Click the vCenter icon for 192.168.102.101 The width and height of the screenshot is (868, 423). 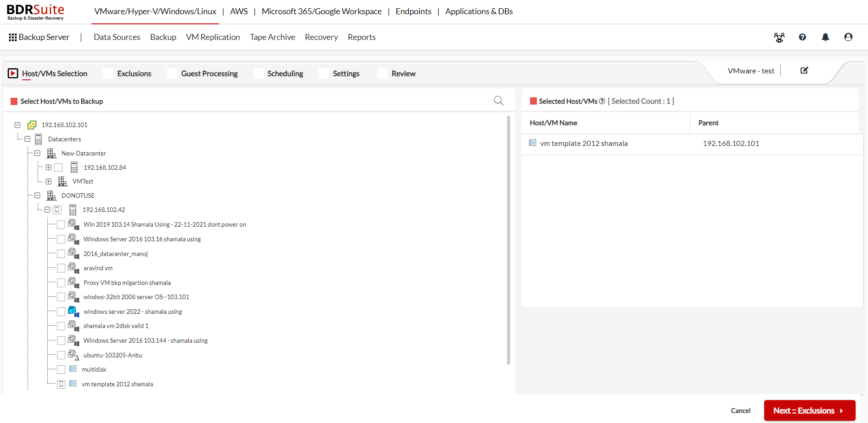32,125
